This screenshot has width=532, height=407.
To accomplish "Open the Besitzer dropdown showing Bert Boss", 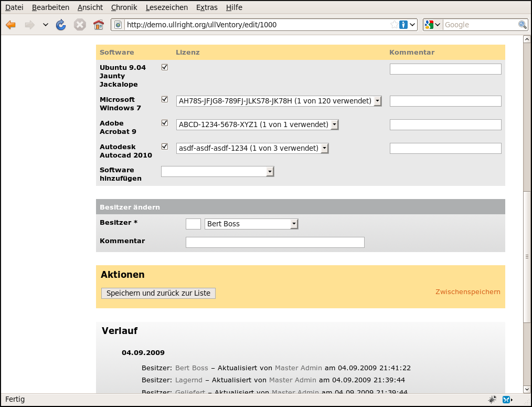I will [x=251, y=224].
